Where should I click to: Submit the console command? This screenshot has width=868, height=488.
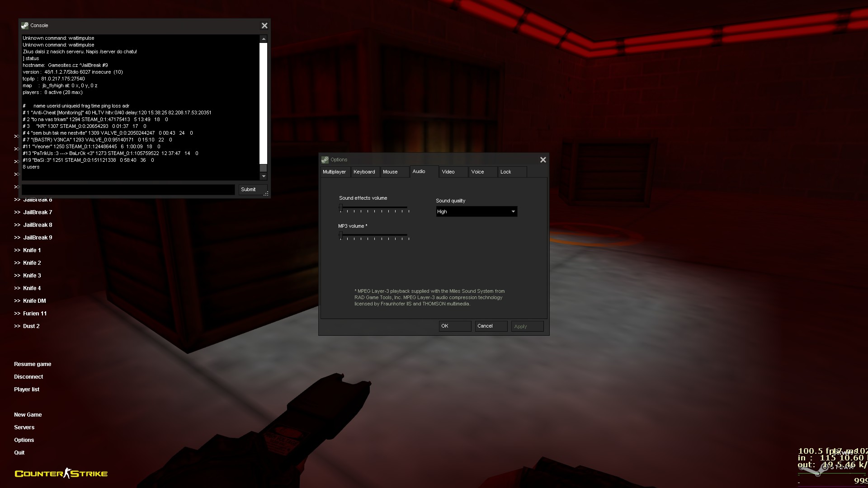(x=253, y=190)
